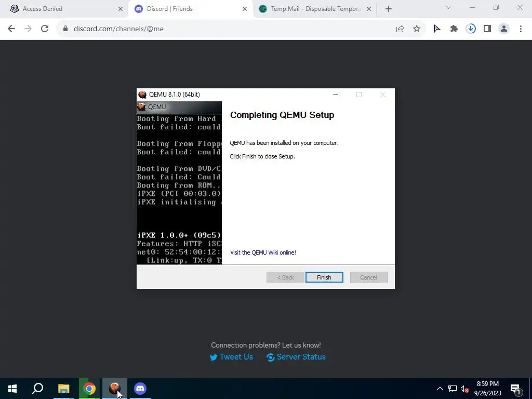The height and width of the screenshot is (399, 532).
Task: View site info via the lock icon
Action: click(65, 29)
